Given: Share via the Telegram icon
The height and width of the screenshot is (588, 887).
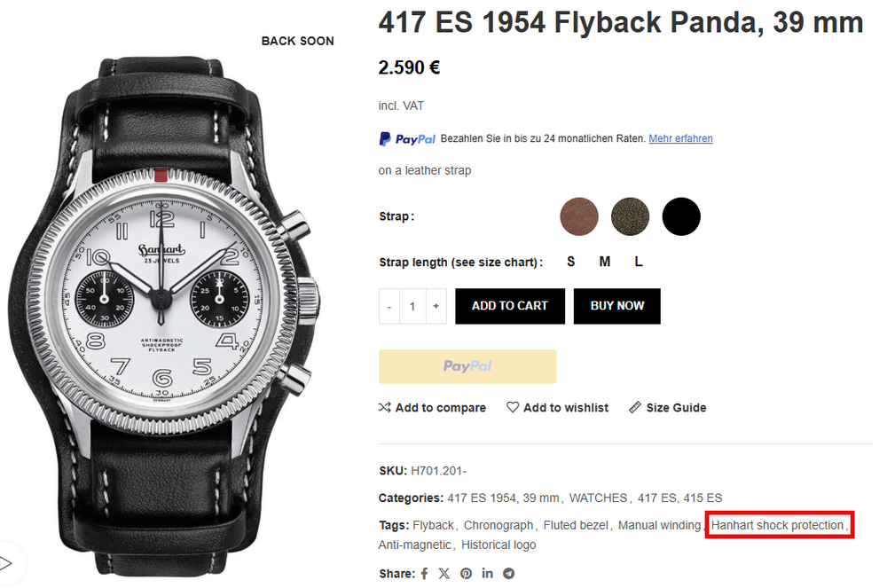Looking at the screenshot, I should (508, 574).
